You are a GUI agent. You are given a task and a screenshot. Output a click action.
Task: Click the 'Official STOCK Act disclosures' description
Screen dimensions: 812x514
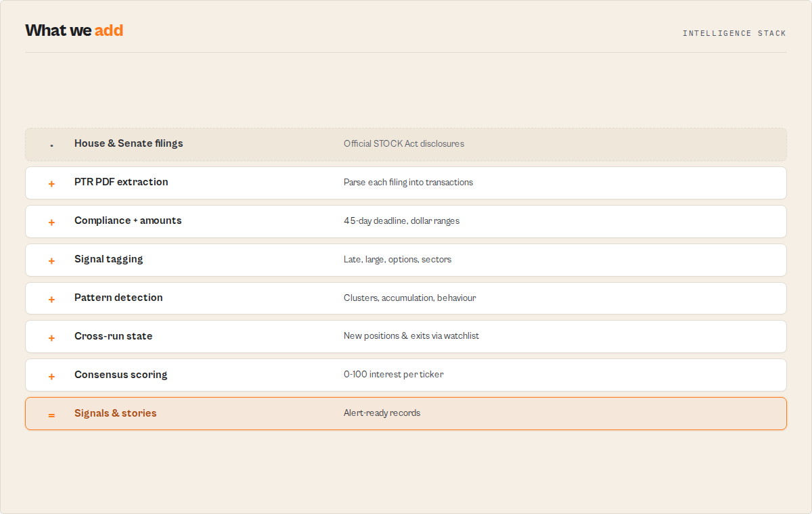(404, 143)
